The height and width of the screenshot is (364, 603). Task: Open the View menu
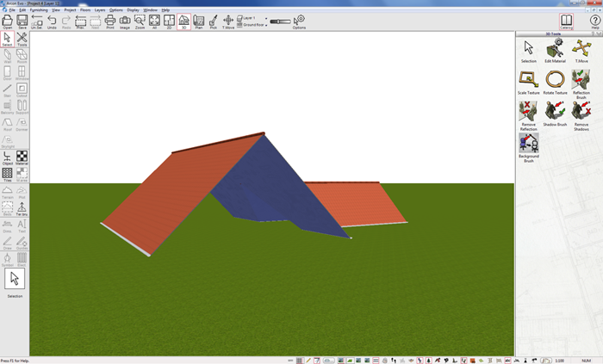pyautogui.click(x=56, y=10)
